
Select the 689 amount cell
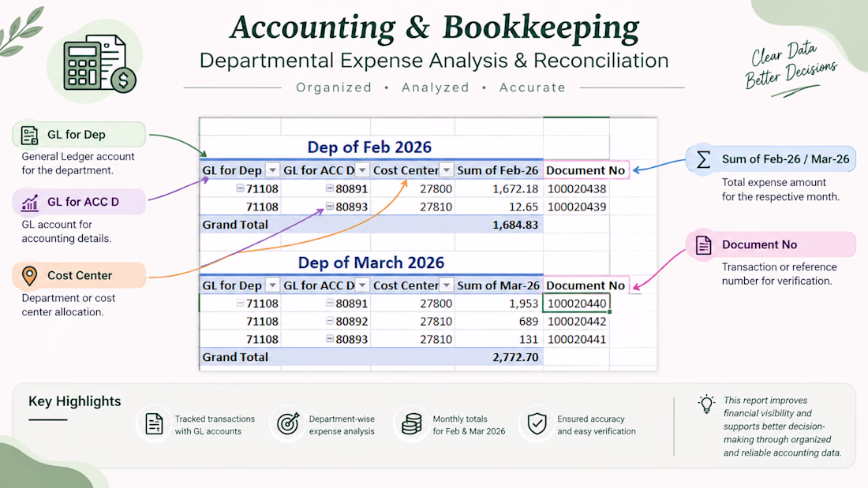coord(499,322)
